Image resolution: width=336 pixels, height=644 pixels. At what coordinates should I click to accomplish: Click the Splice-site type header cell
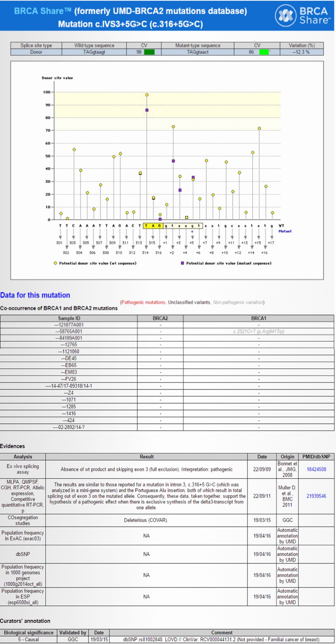tap(36, 46)
